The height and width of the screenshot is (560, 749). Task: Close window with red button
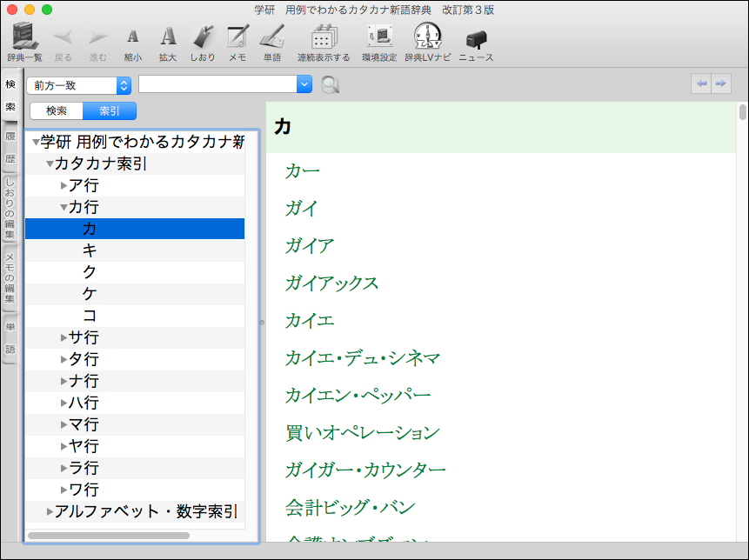(x=12, y=10)
